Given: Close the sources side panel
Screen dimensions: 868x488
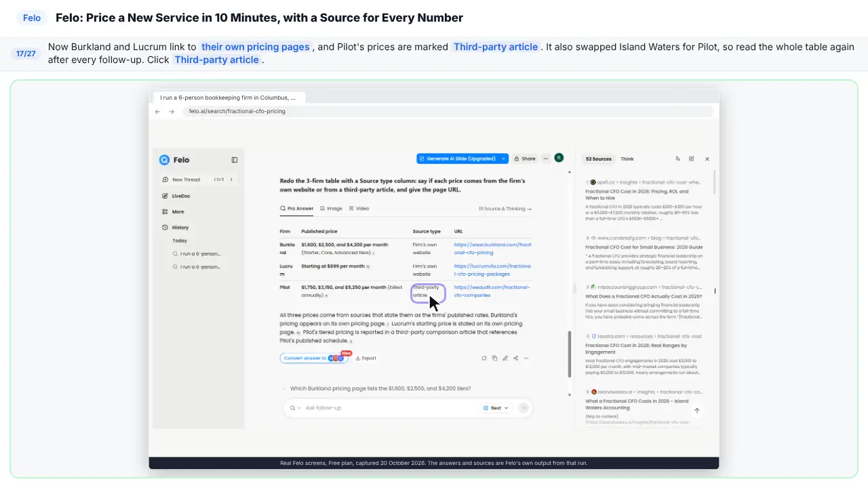Looking at the screenshot, I should tap(707, 159).
